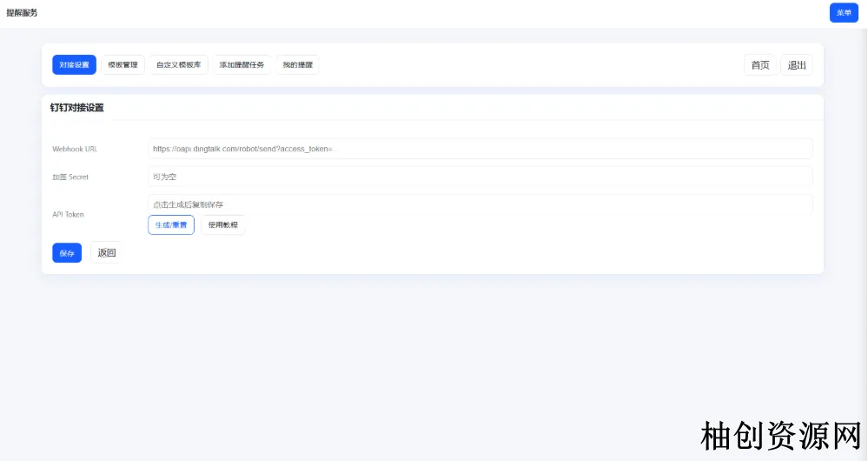Click into the 加签 Secret field
The width and height of the screenshot is (868, 461).
point(480,177)
